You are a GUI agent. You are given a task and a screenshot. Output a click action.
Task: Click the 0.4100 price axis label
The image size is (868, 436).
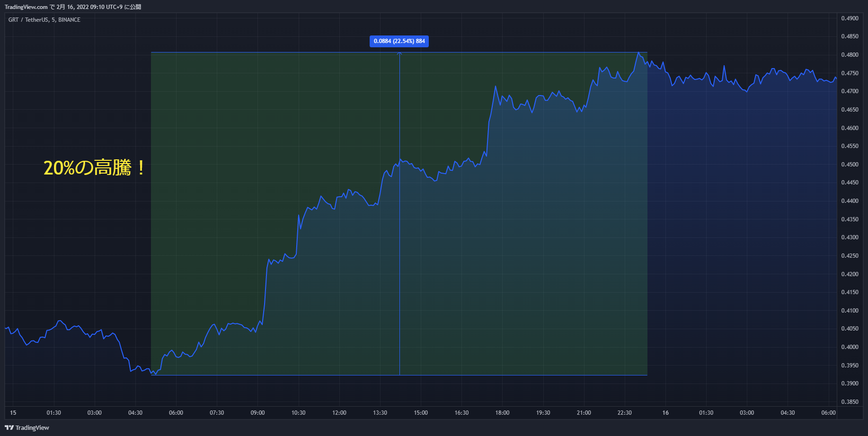tap(850, 311)
